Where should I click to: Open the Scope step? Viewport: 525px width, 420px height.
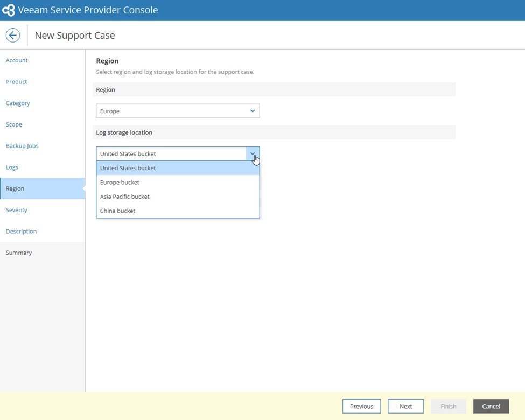pos(13,124)
